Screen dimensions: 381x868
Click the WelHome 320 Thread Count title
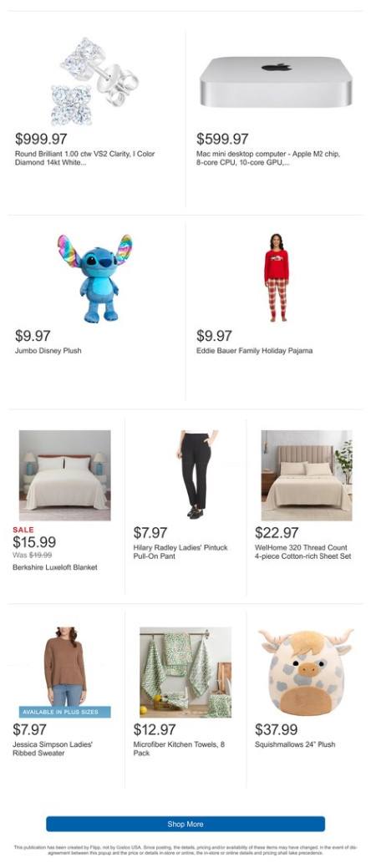303,552
